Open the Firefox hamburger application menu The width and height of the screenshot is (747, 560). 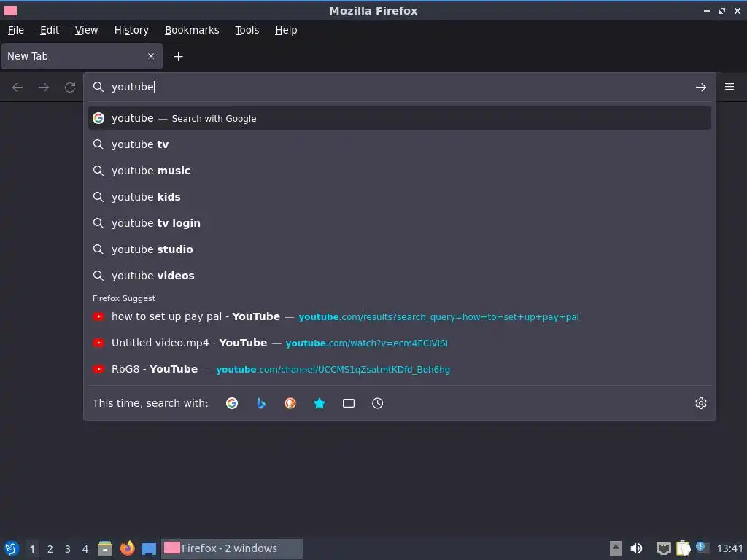tap(729, 87)
